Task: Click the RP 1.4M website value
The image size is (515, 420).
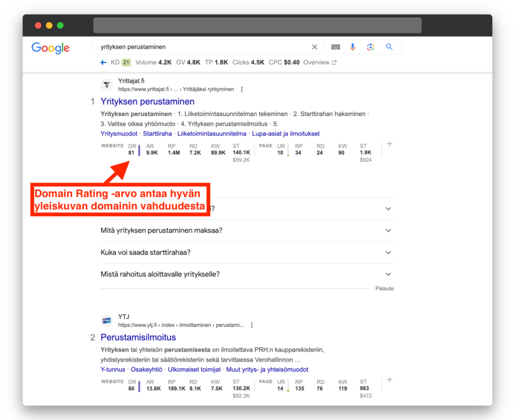Action: (x=174, y=153)
